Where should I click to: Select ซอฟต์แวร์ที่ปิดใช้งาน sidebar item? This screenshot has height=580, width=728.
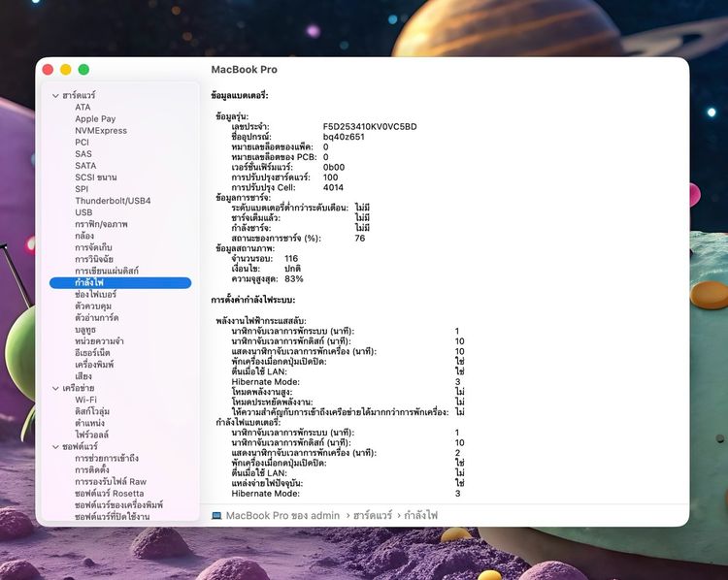pos(113,516)
